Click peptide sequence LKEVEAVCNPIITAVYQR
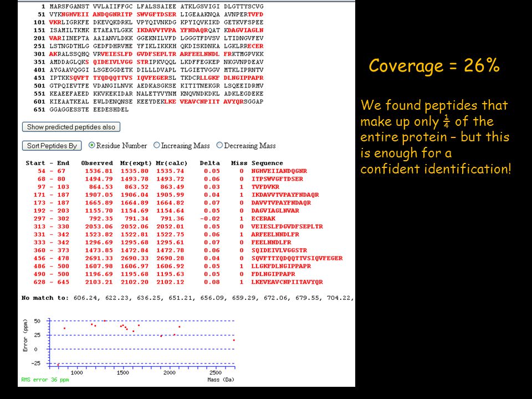Image resolution: width=532 pixels, height=399 pixels. pos(287,282)
